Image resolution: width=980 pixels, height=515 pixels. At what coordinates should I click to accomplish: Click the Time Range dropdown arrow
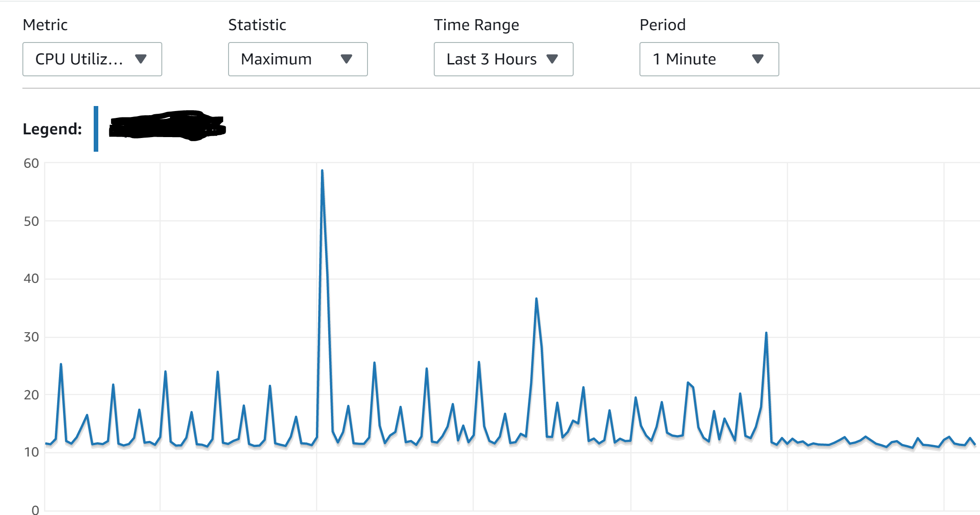553,58
